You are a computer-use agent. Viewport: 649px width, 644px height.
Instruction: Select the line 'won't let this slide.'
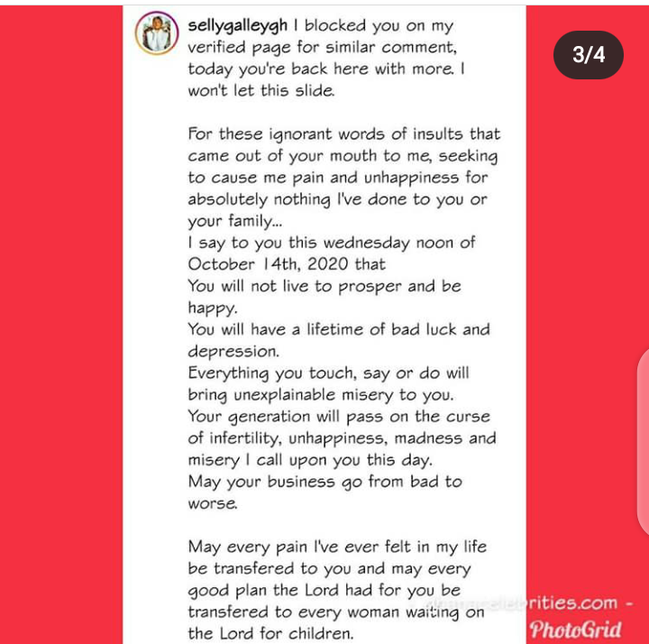pyautogui.click(x=261, y=91)
